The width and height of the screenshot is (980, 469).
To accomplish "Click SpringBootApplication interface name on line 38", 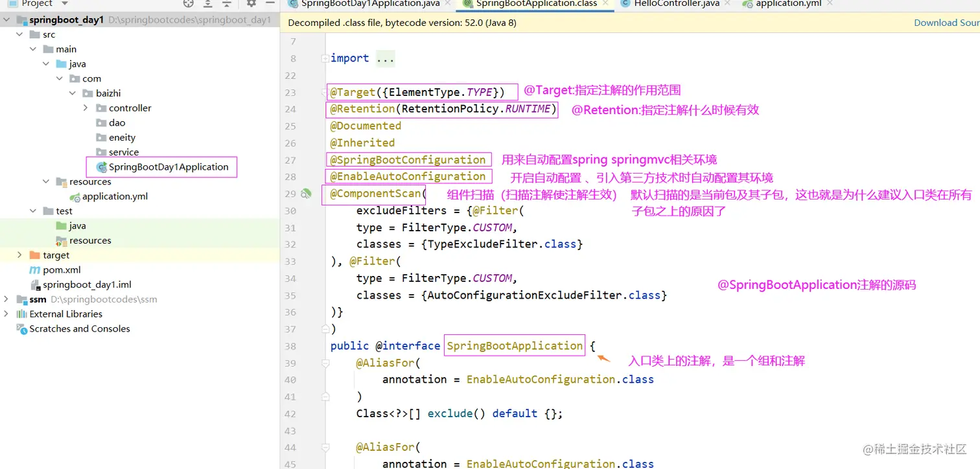I will 515,346.
